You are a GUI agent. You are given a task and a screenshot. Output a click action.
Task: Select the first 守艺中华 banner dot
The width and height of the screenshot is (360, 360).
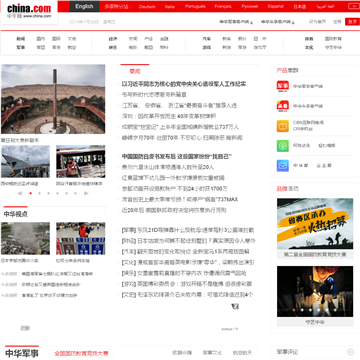(295, 310)
